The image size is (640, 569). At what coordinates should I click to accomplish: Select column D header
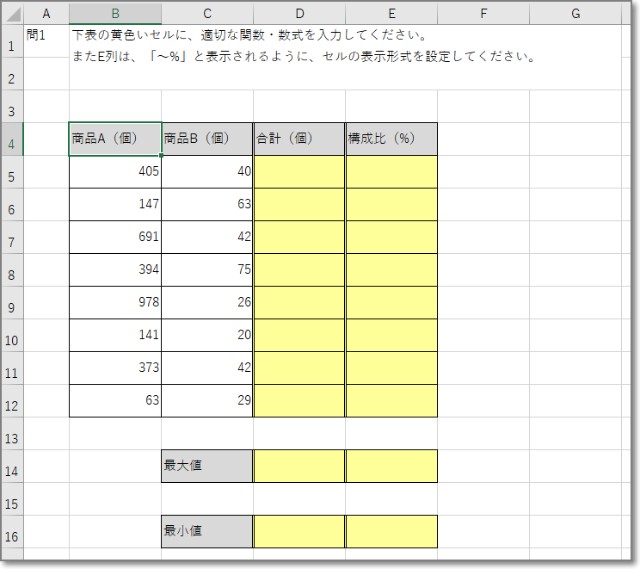pos(299,13)
